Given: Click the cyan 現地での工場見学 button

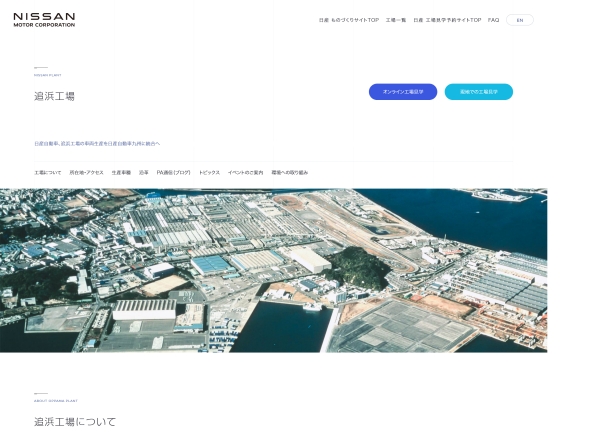Looking at the screenshot, I should (479, 92).
